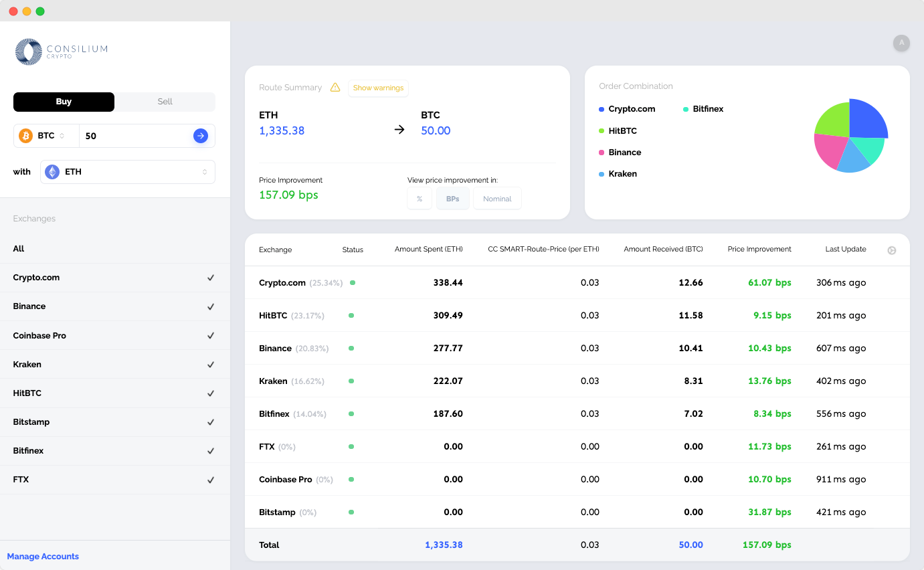The width and height of the screenshot is (924, 570).
Task: Toggle HitBTC exchange checkmark in sidebar
Action: (x=211, y=393)
